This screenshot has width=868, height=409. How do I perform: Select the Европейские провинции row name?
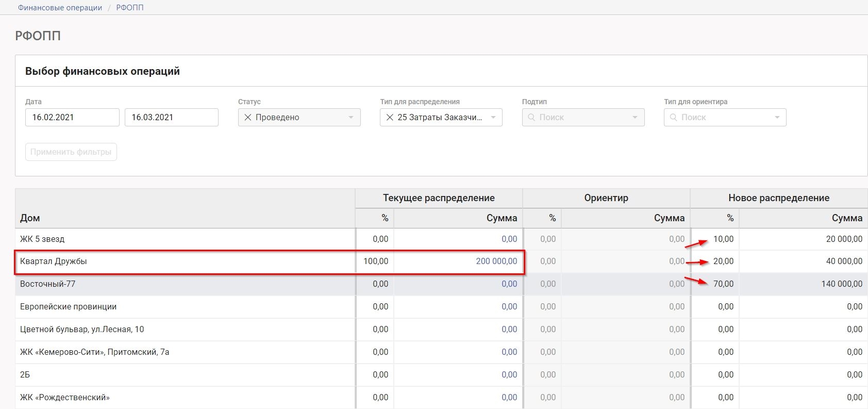tap(68, 307)
